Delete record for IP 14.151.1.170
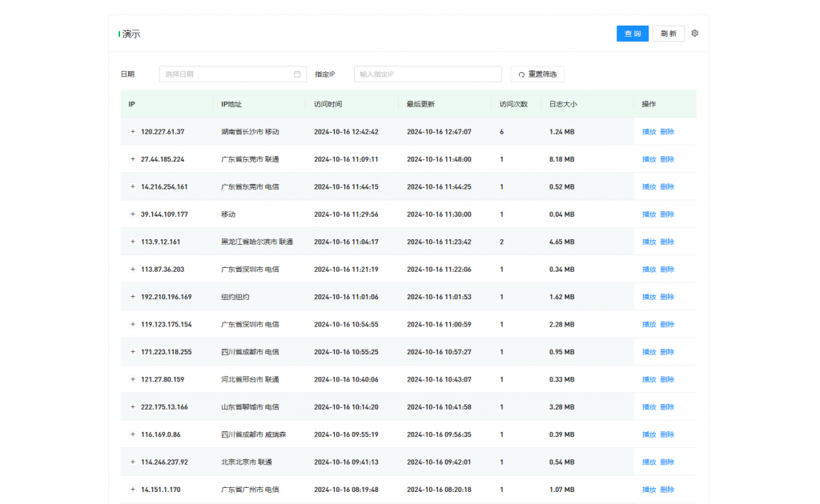This screenshot has height=504, width=820. [x=667, y=490]
